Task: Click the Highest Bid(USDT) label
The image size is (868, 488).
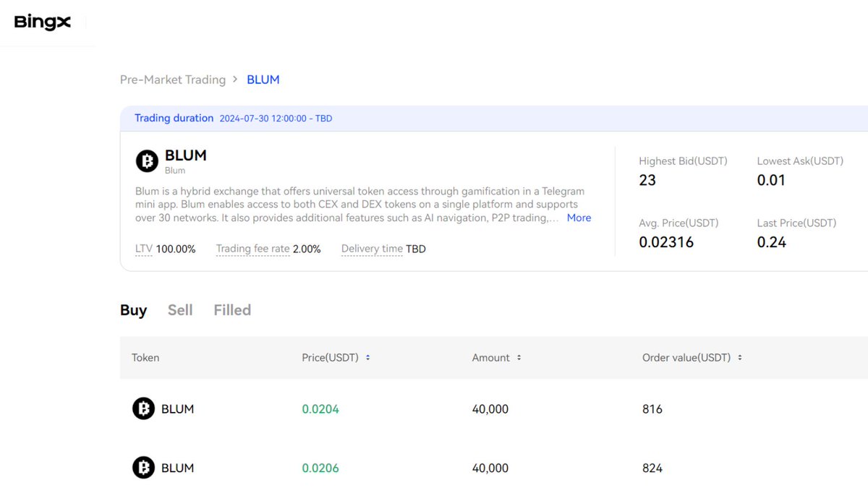Action: click(683, 161)
